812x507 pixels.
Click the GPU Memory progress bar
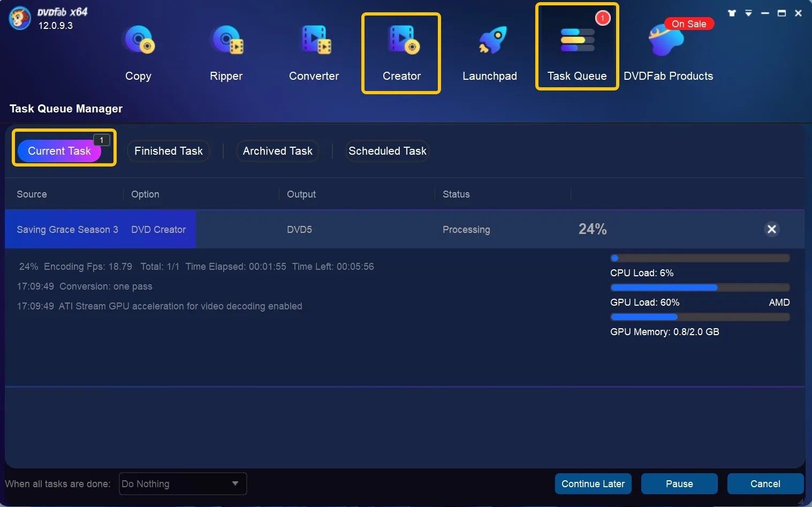pos(700,317)
